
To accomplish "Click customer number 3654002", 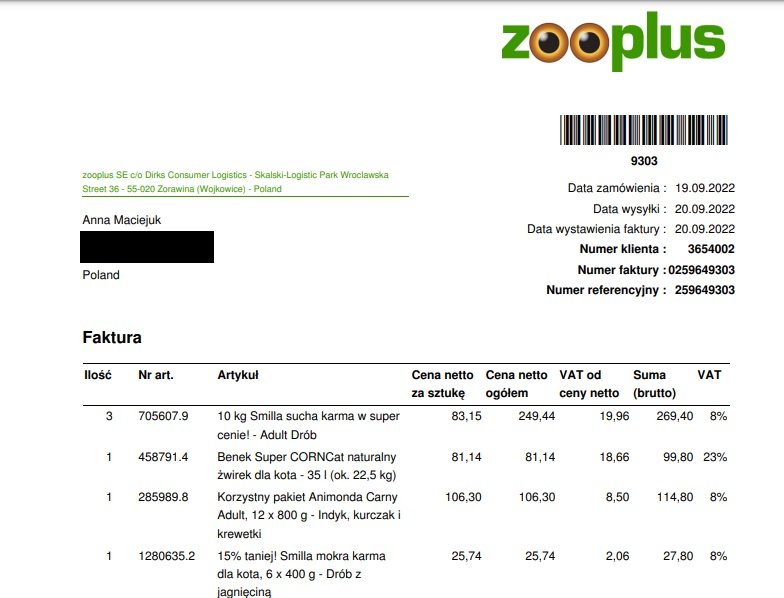I will click(x=711, y=249).
